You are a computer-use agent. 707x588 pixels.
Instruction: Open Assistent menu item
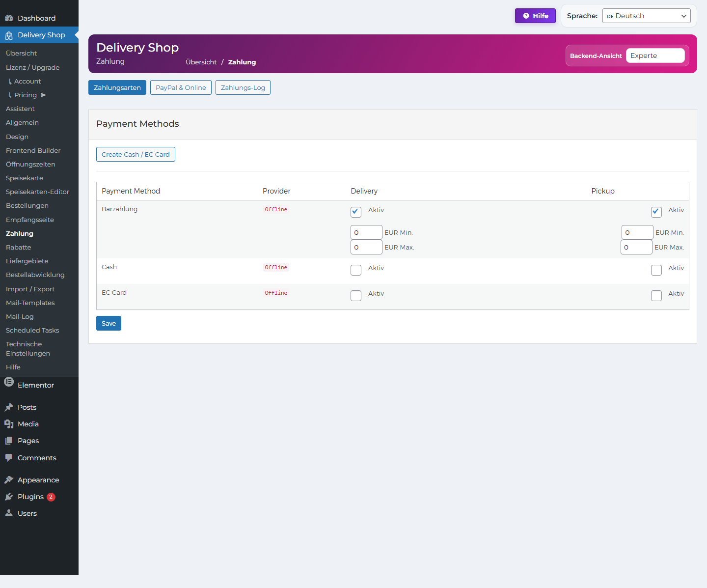point(21,109)
